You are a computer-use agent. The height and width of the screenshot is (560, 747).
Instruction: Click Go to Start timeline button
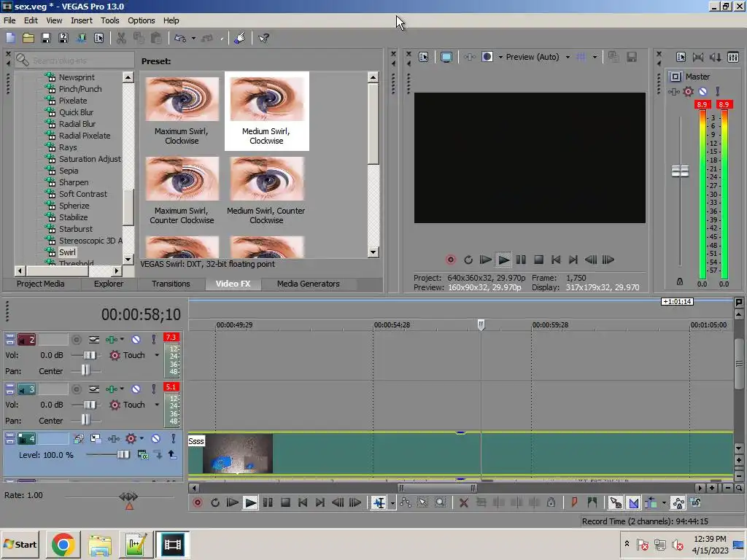click(303, 502)
